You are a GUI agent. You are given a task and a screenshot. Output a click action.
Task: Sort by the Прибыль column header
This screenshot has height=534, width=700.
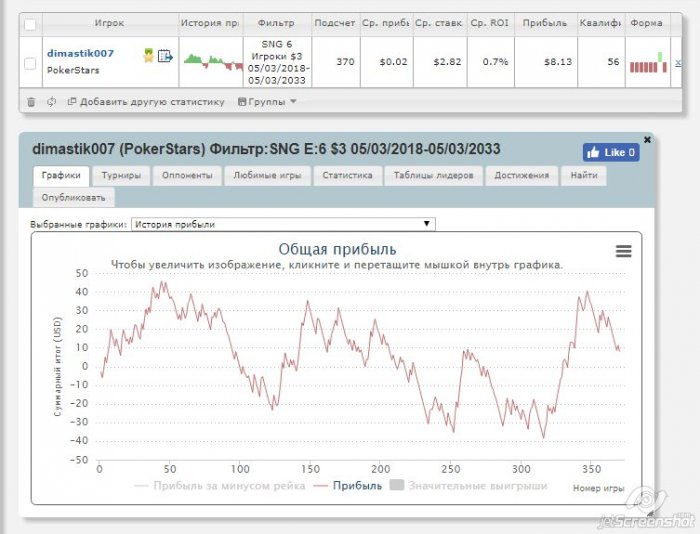[545, 23]
